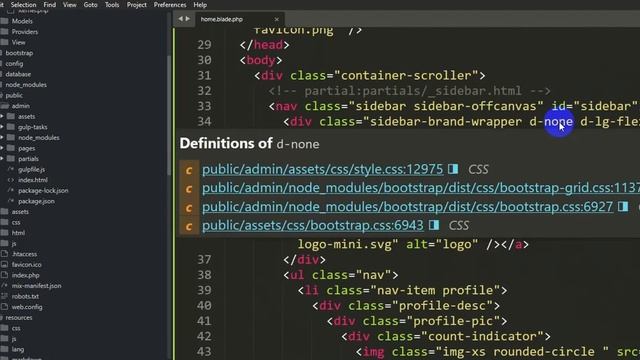This screenshot has height=360, width=640.
Task: Open public/assets bootstrap.css:6943 definition link
Action: coord(313,226)
